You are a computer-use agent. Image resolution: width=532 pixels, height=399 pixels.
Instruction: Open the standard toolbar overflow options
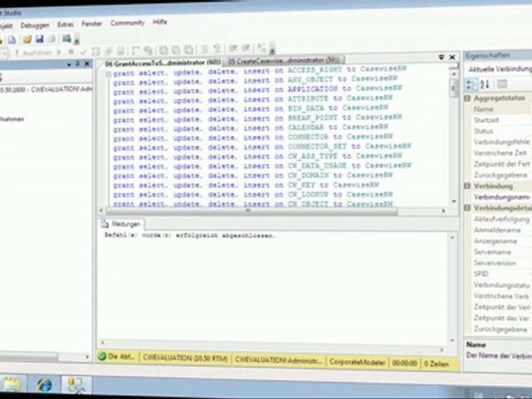click(76, 39)
